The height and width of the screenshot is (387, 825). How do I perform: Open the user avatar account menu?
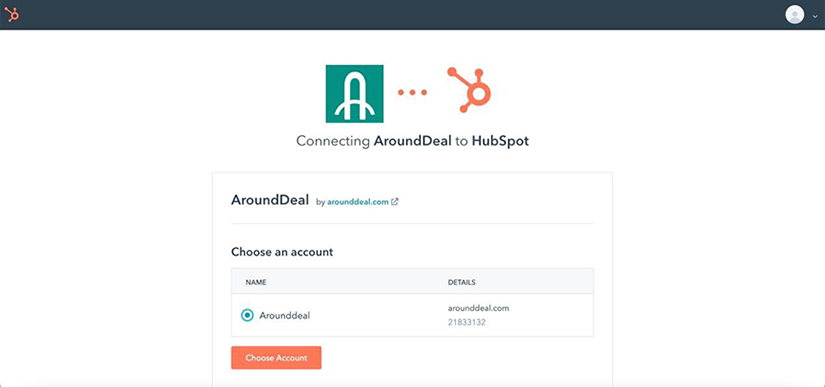tap(794, 15)
